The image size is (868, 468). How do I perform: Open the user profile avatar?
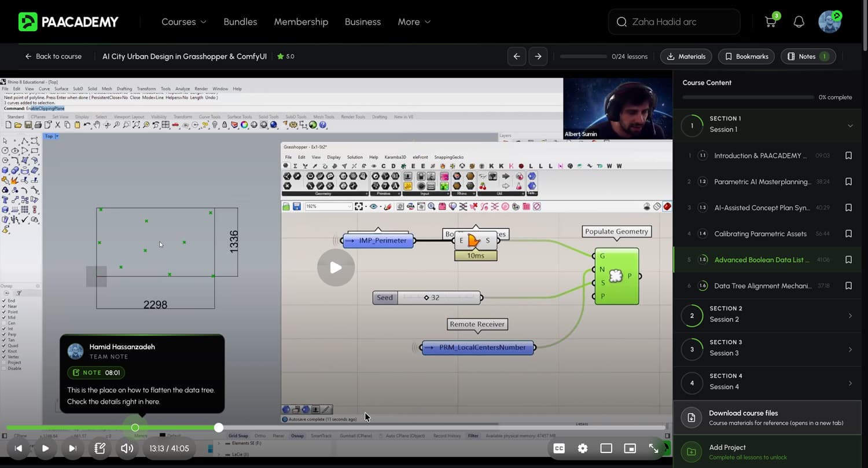(830, 21)
